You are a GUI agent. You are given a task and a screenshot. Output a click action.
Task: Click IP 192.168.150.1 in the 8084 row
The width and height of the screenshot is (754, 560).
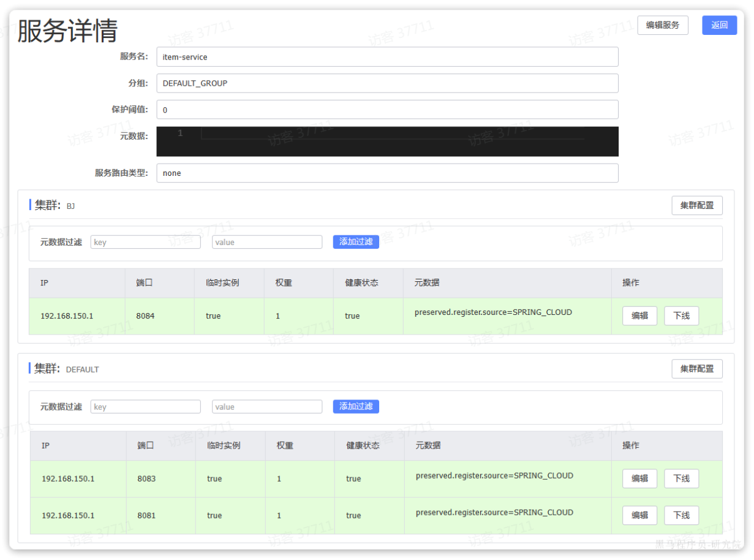67,316
